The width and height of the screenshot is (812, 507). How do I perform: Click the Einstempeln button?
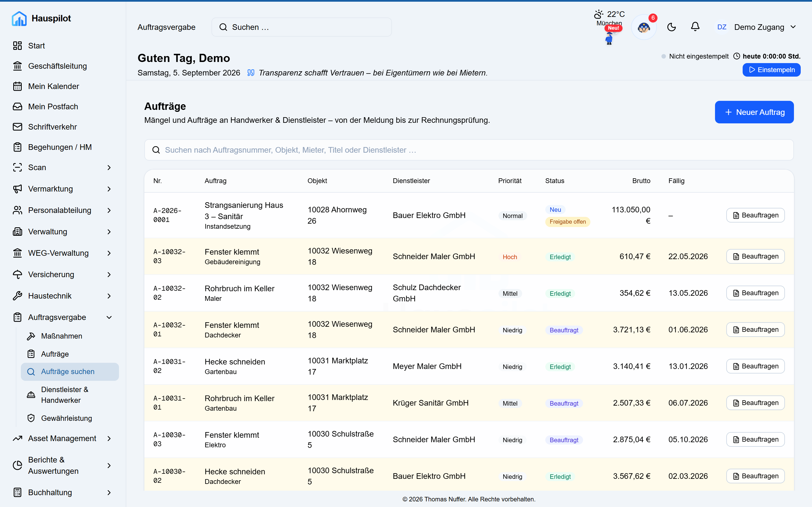point(771,70)
